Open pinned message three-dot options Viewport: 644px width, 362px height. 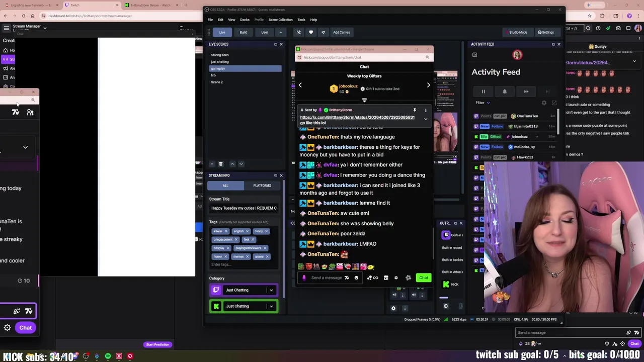426,110
